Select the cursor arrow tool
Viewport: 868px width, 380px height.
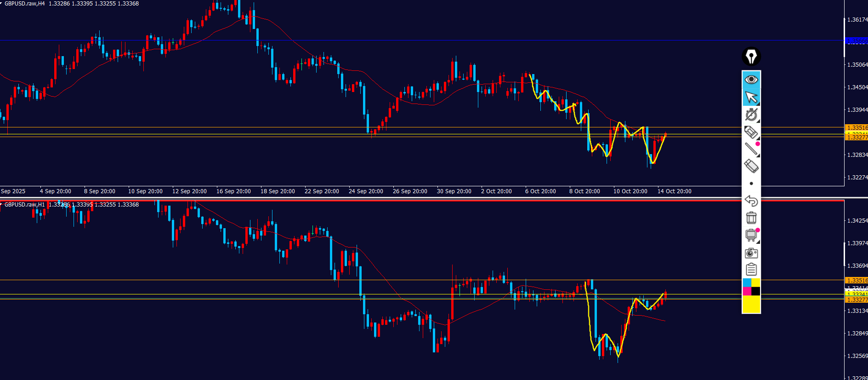[x=751, y=97]
